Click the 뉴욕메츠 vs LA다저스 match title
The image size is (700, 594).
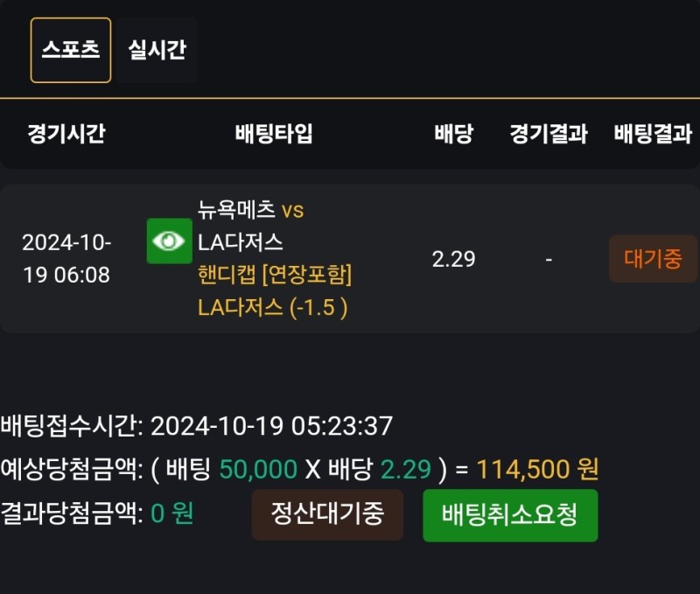251,226
